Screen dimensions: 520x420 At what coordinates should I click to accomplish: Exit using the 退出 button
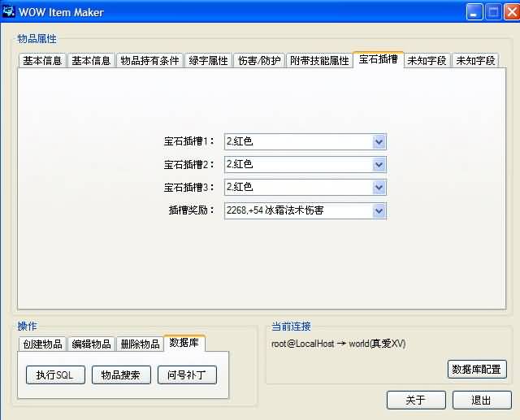click(482, 400)
